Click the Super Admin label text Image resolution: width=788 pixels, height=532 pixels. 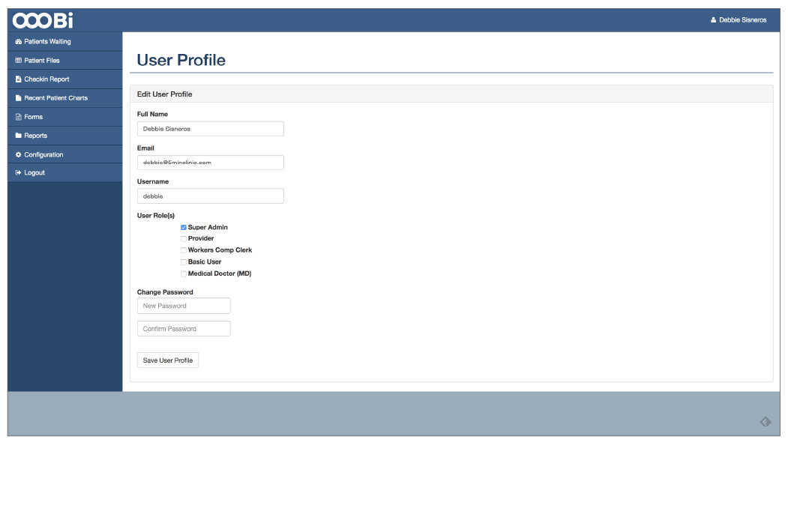pyautogui.click(x=208, y=228)
